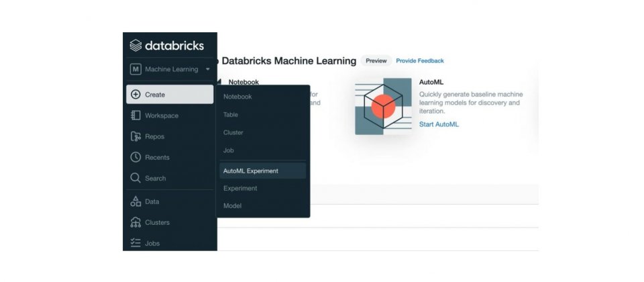This screenshot has height=282, width=644.
Task: Click the AutoML cube illustration thumbnail
Action: [x=383, y=107]
